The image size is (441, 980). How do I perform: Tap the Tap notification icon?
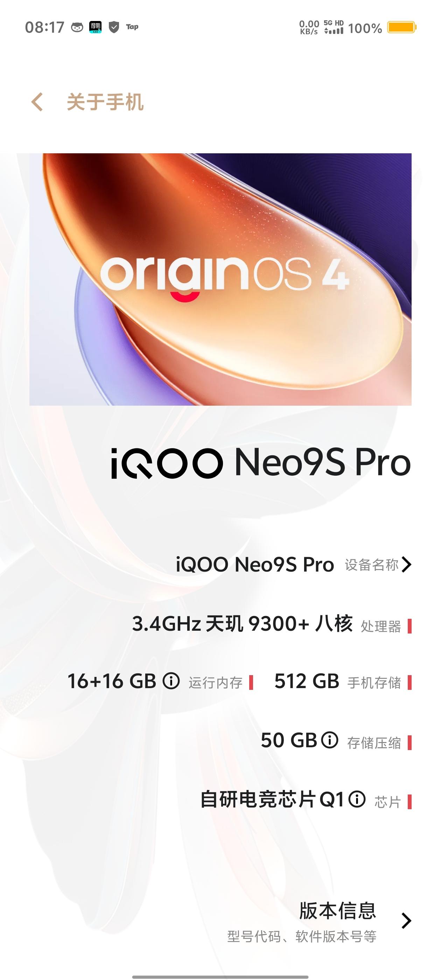click(132, 27)
